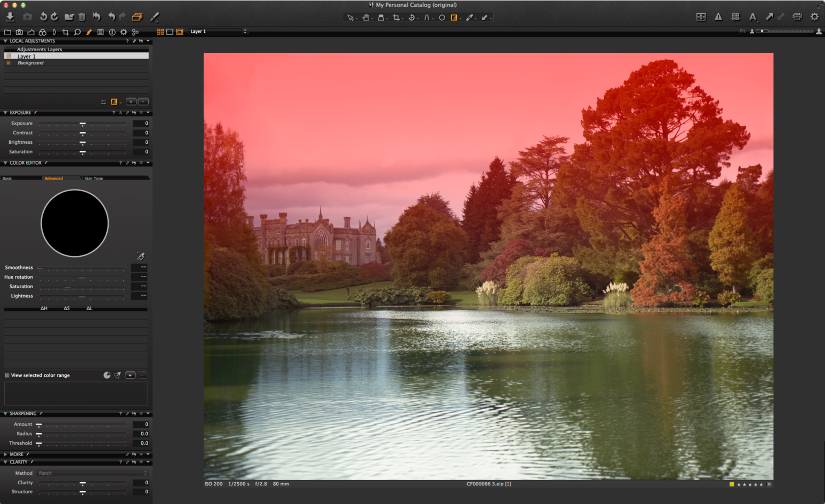This screenshot has width=825, height=504.
Task: Click the Fit zoom label
Action: pyautogui.click(x=742, y=31)
